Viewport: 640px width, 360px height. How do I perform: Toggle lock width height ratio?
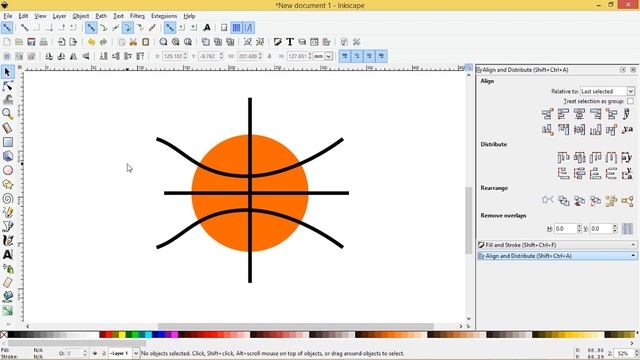269,56
